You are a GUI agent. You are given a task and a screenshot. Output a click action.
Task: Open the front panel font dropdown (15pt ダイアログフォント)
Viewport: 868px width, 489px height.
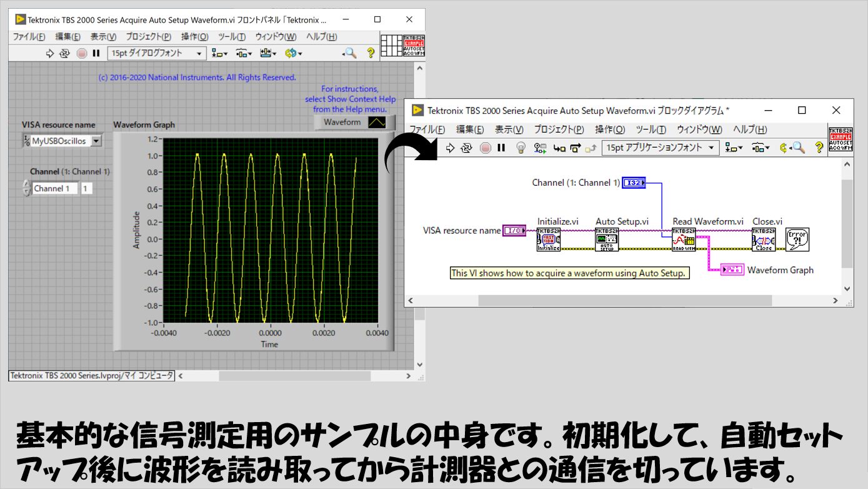click(156, 54)
